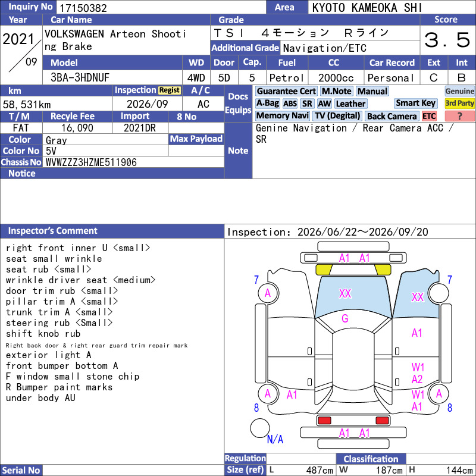Click the color number 5V

[x=51, y=151]
